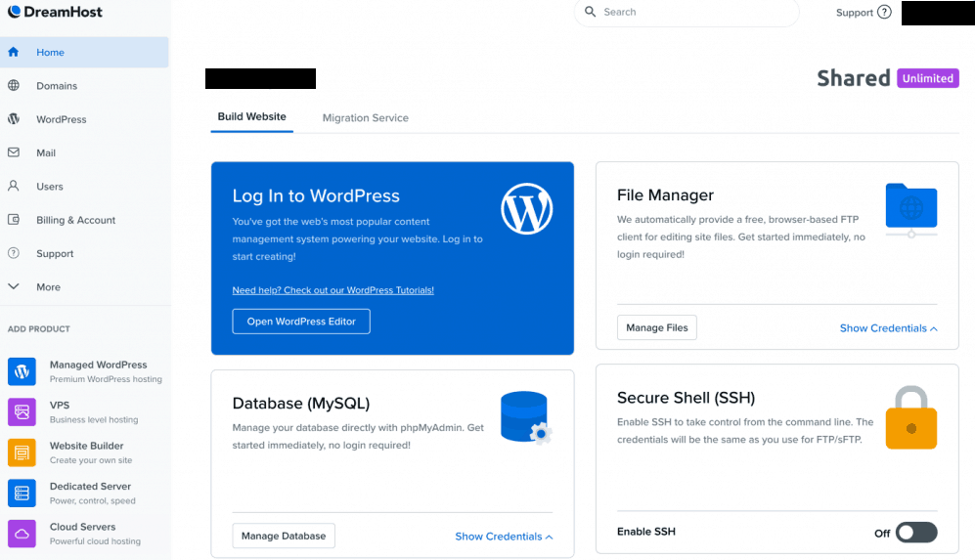975x560 pixels.
Task: Click the Open WordPress Editor button
Action: pos(301,322)
